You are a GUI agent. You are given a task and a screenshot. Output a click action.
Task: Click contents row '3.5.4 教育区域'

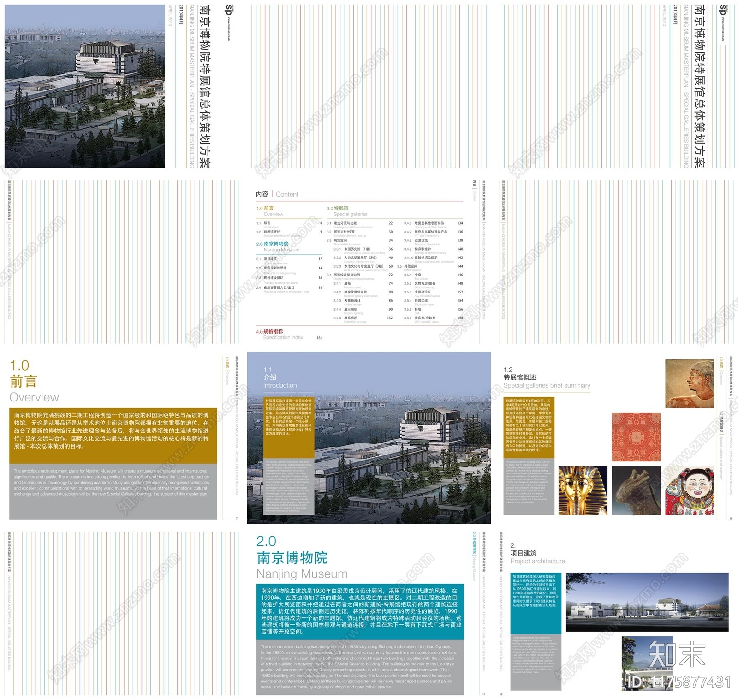(434, 301)
